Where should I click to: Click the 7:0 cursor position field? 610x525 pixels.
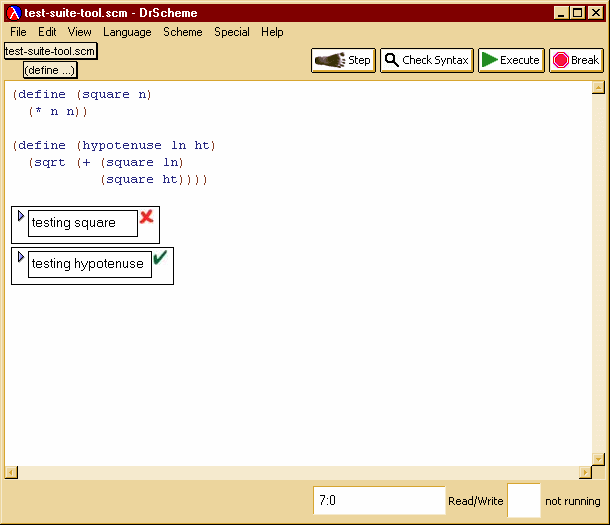[x=379, y=500]
